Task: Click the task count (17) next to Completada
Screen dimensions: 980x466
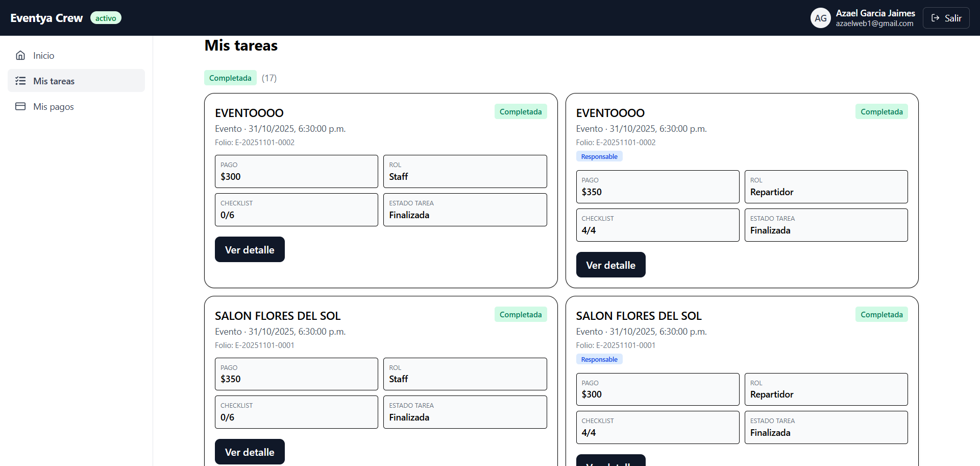Action: pyautogui.click(x=269, y=78)
